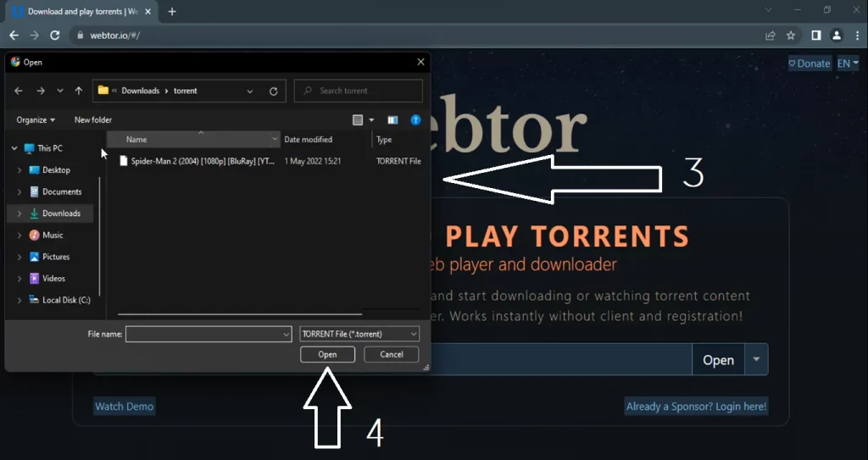
Task: Click the Donate link on Webtor
Action: pyautogui.click(x=810, y=64)
